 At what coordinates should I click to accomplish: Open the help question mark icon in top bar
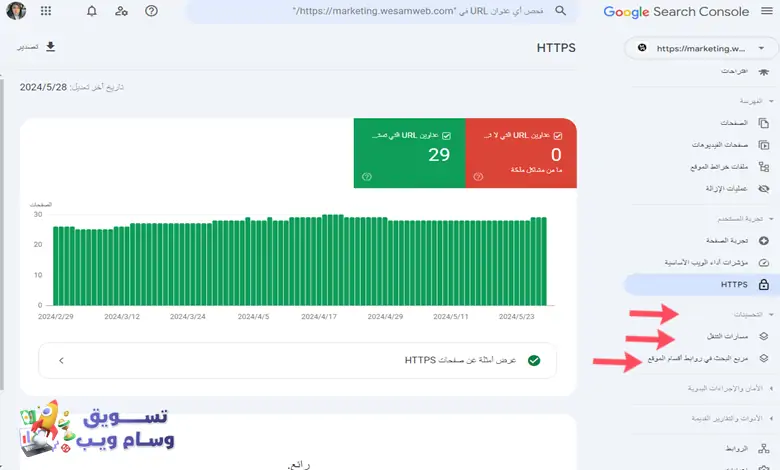(151, 11)
